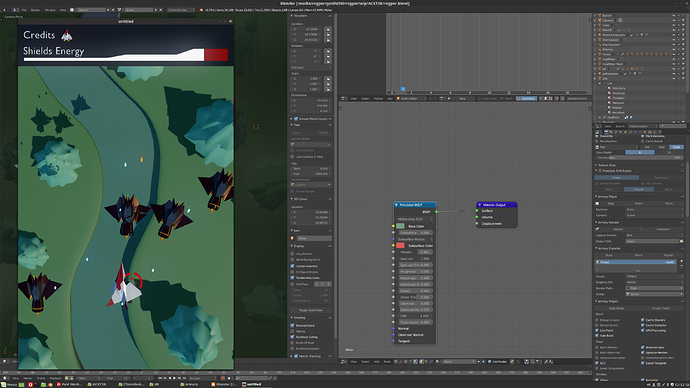This screenshot has width=690, height=388.
Task: Click the IOR value field on Principled BSDF
Action: pos(415,316)
